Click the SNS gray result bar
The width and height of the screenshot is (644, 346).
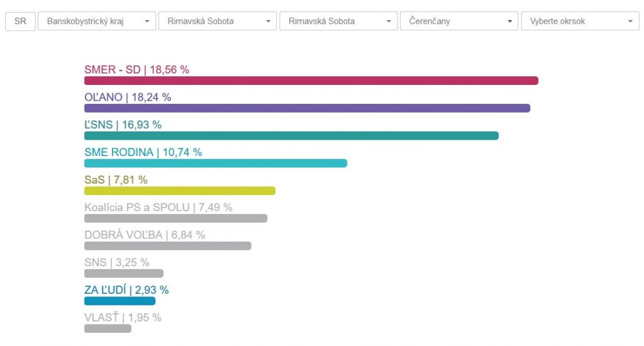[x=123, y=274]
